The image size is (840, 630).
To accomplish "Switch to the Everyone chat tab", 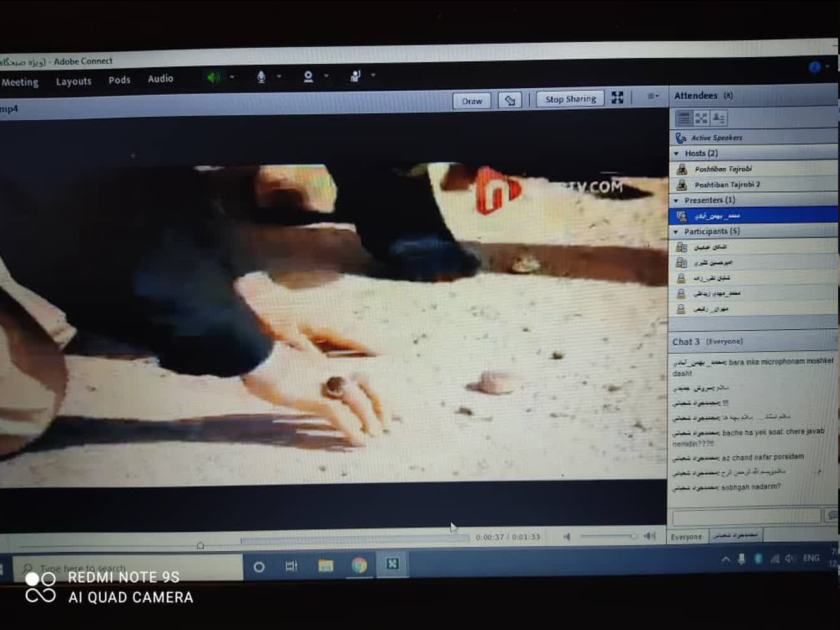I will [x=686, y=537].
